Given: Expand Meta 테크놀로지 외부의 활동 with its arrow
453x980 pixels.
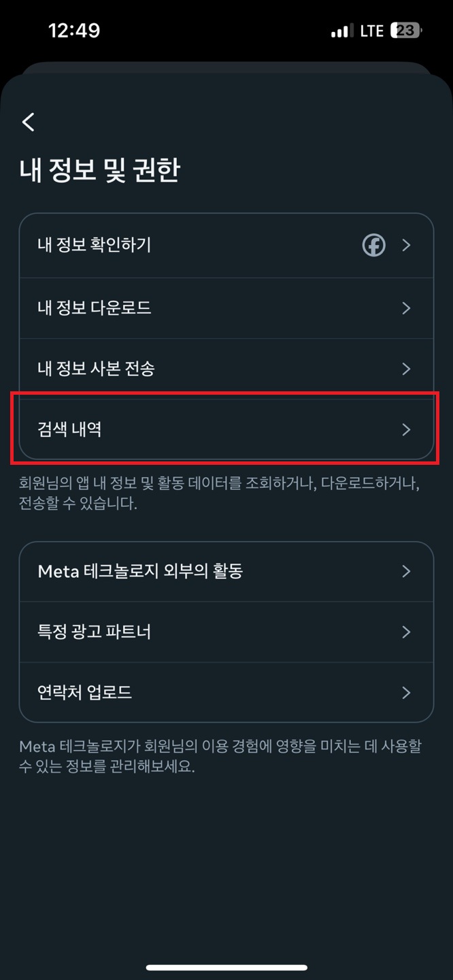Looking at the screenshot, I should [x=406, y=572].
